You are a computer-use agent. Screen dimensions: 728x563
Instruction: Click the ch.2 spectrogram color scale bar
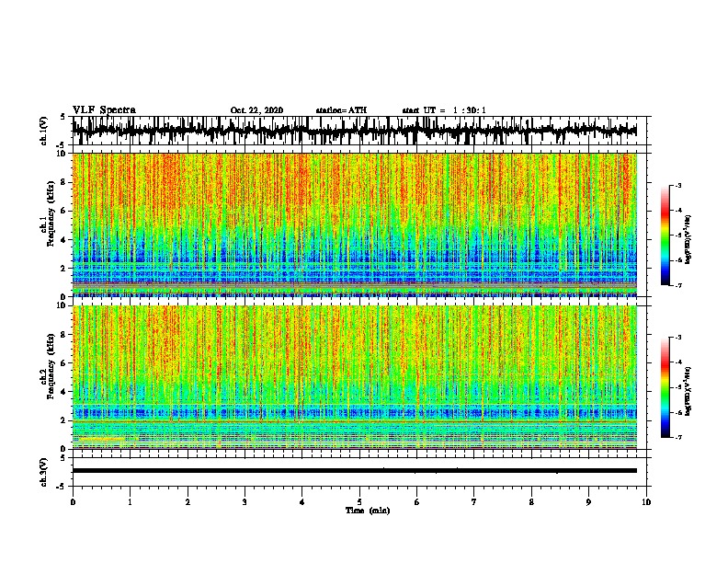pyautogui.click(x=665, y=387)
